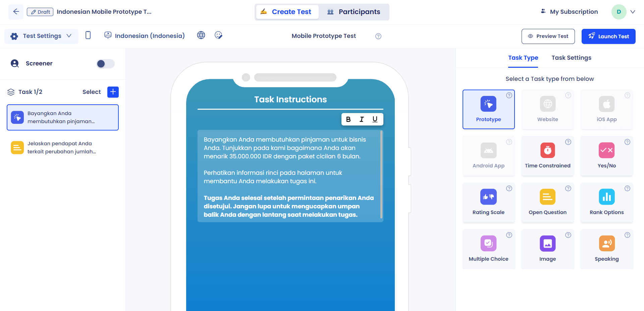Screen dimensions: 644x311
Task: Toggle the Screener switch on
Action: pos(105,64)
